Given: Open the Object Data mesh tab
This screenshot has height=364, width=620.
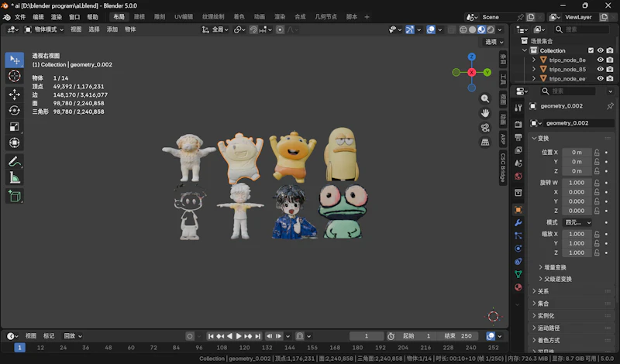Looking at the screenshot, I should click(x=518, y=274).
